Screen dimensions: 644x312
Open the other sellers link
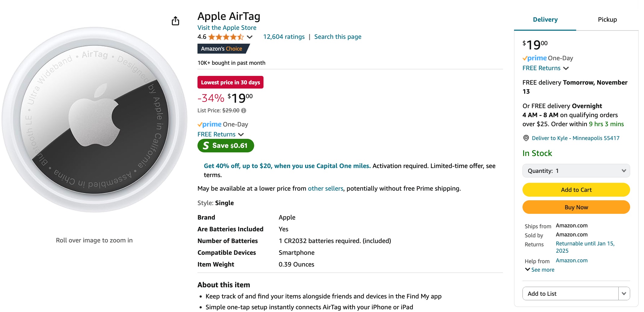325,188
